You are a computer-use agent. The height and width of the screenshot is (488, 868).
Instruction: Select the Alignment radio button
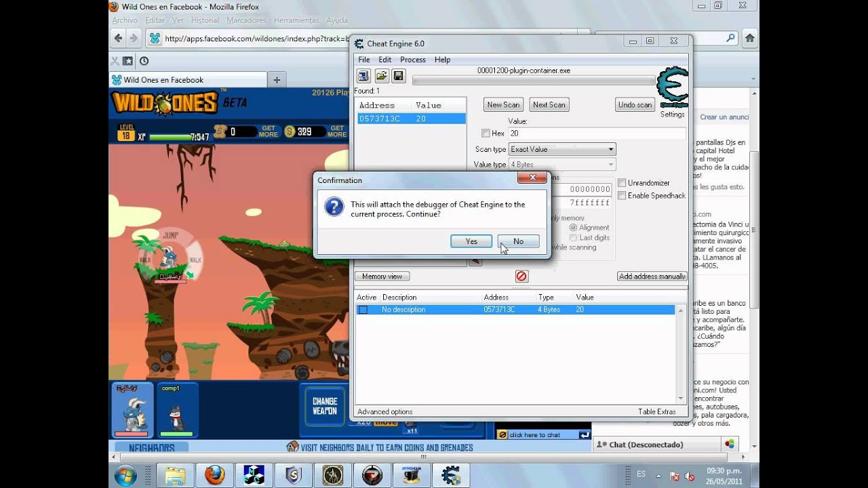point(574,228)
